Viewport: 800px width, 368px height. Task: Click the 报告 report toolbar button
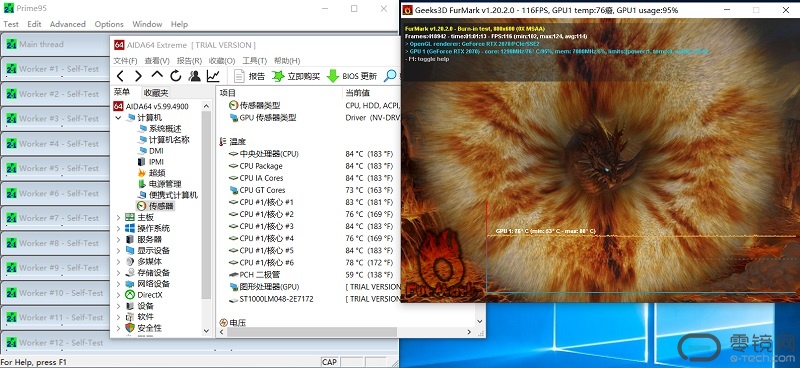pos(250,76)
